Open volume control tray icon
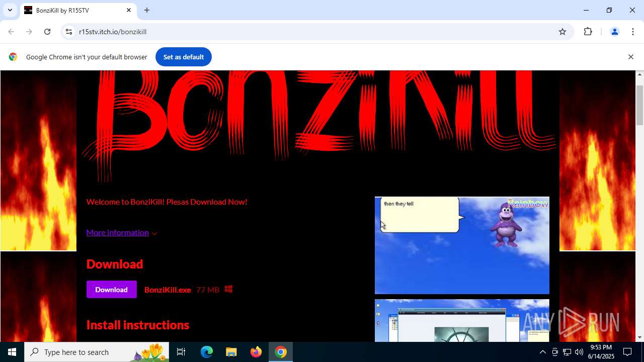 pos(579,352)
